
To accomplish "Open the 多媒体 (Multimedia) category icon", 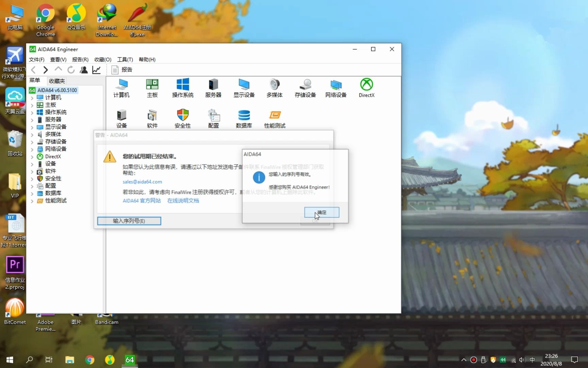I will click(x=275, y=88).
